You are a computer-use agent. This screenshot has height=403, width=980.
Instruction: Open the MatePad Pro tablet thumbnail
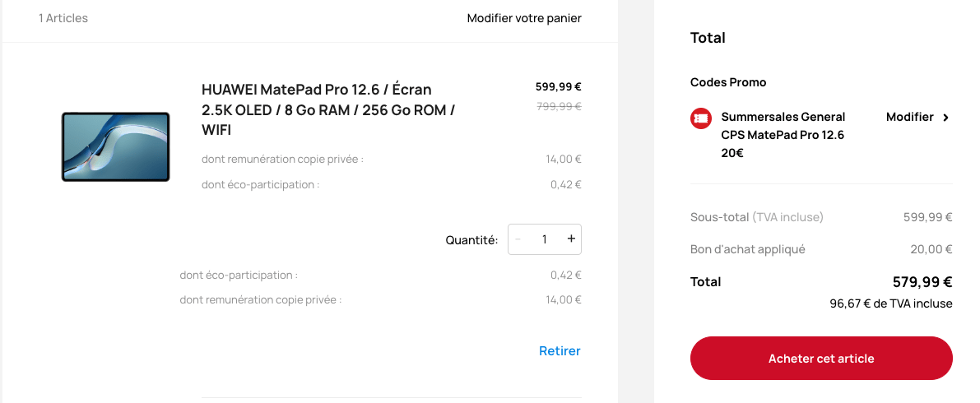116,147
